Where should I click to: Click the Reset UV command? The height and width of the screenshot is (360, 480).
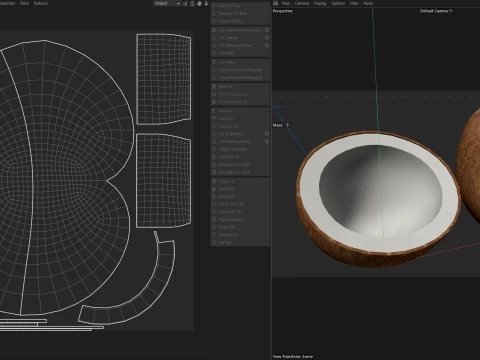[x=240, y=196]
